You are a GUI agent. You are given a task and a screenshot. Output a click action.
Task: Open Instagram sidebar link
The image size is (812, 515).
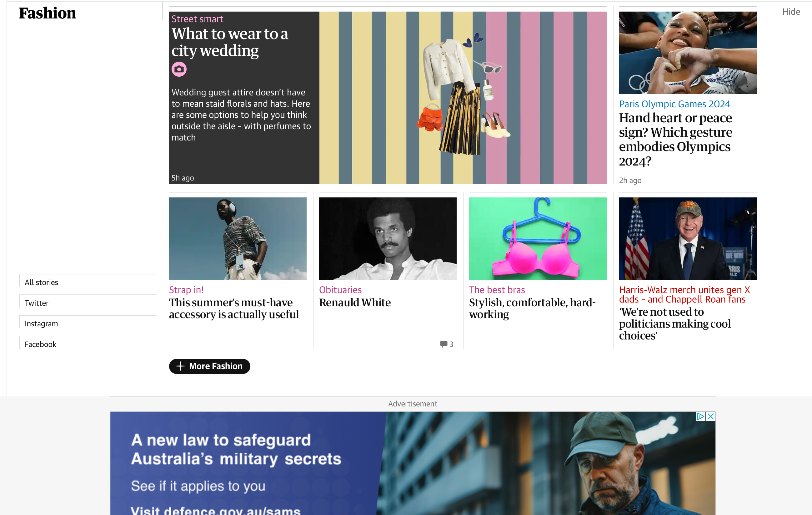[x=41, y=324]
